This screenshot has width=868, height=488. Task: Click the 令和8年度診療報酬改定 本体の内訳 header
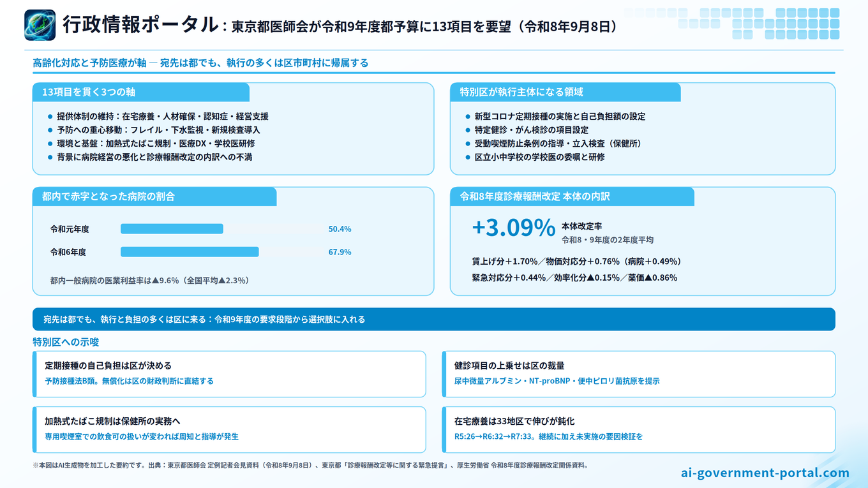(x=572, y=196)
